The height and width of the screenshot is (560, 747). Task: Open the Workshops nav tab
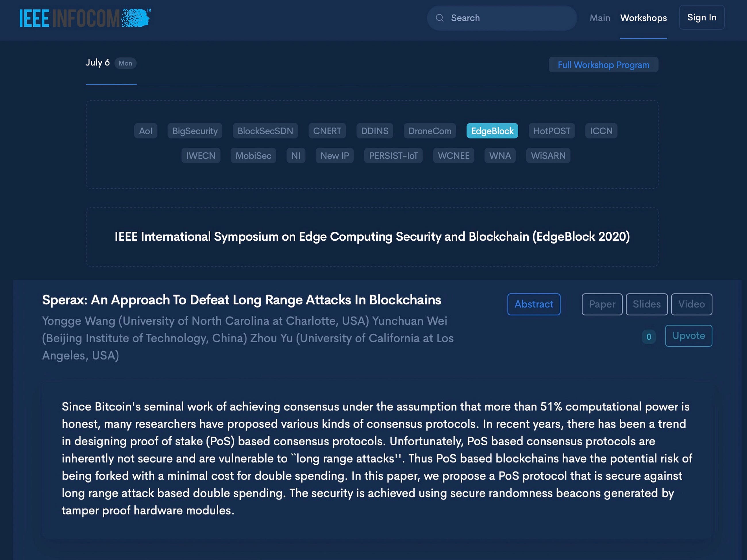click(643, 18)
